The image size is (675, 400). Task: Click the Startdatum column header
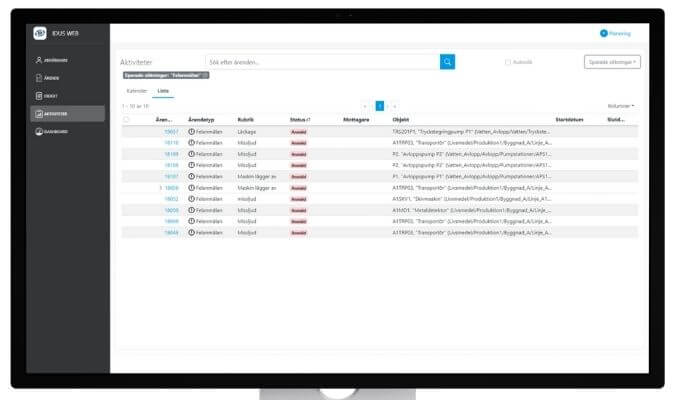(x=570, y=120)
